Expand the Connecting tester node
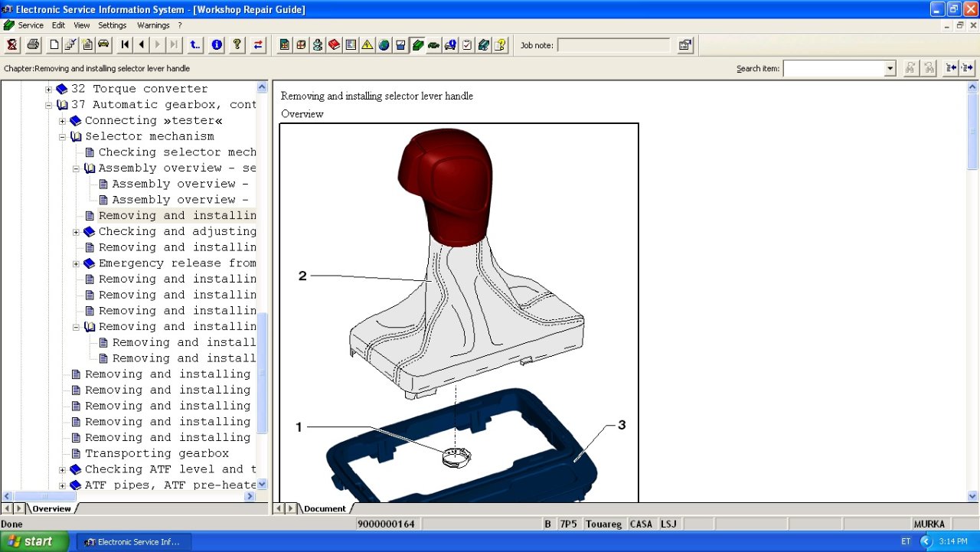 click(63, 121)
